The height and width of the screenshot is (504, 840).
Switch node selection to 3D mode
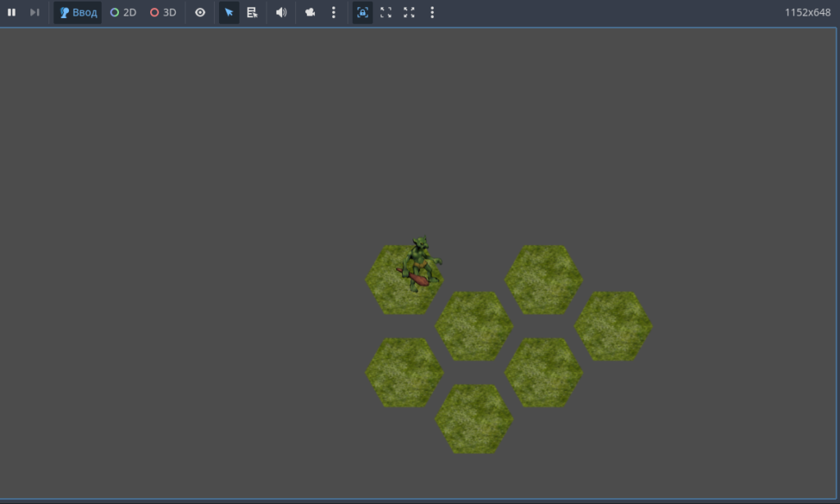tap(163, 12)
